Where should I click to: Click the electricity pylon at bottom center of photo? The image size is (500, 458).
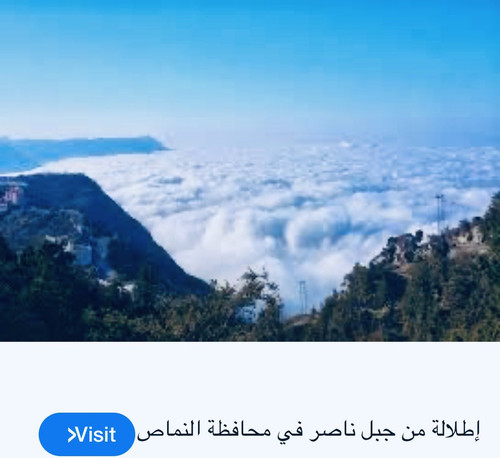coord(303,297)
